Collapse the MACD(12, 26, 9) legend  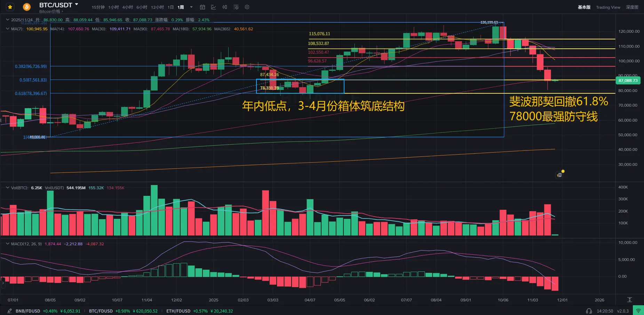point(8,244)
